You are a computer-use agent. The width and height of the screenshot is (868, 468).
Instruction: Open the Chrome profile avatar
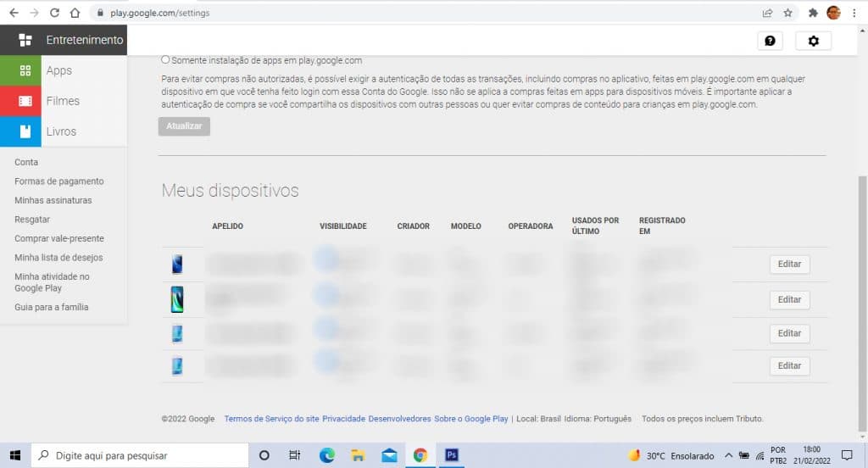tap(833, 13)
